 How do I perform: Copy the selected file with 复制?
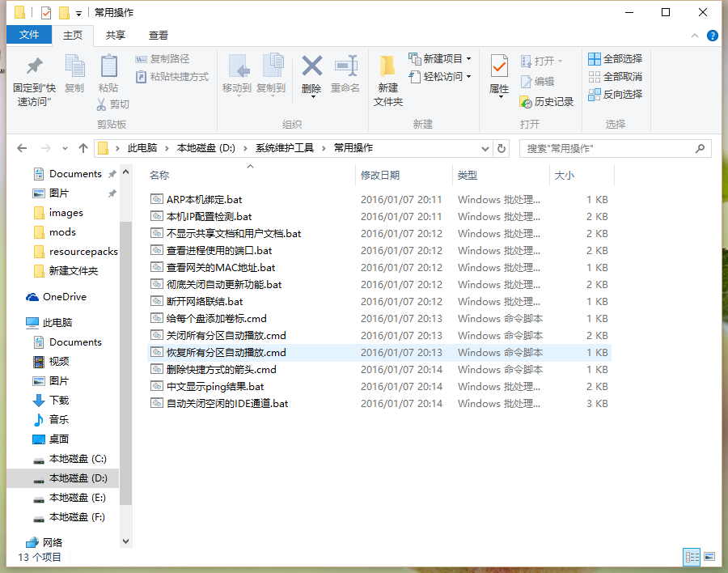click(75, 77)
